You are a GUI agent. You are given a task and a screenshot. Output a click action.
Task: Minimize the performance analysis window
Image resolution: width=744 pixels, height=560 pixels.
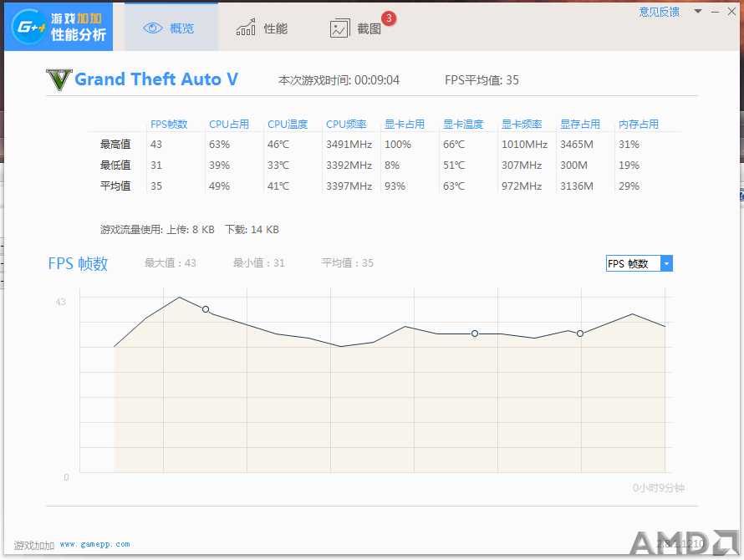coord(715,12)
